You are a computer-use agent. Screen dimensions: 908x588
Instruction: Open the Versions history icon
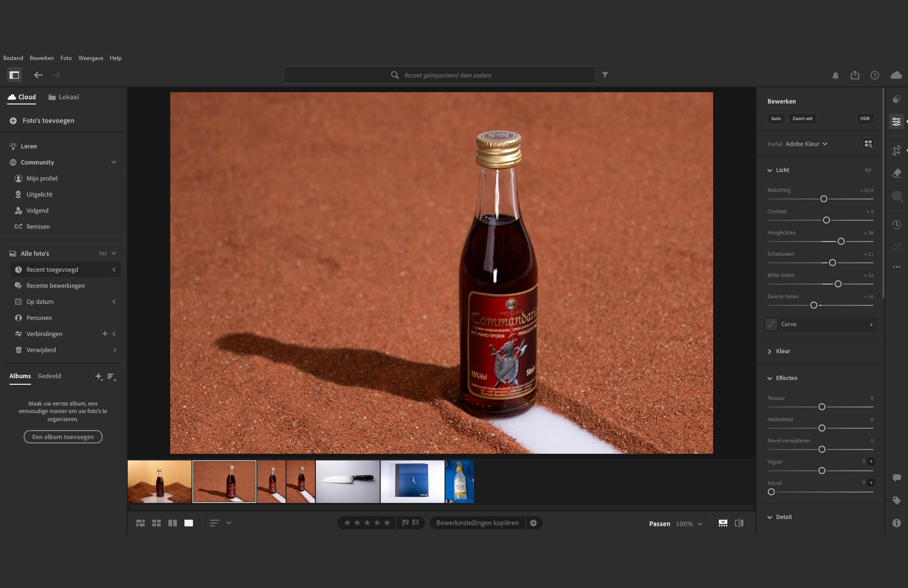click(x=897, y=225)
